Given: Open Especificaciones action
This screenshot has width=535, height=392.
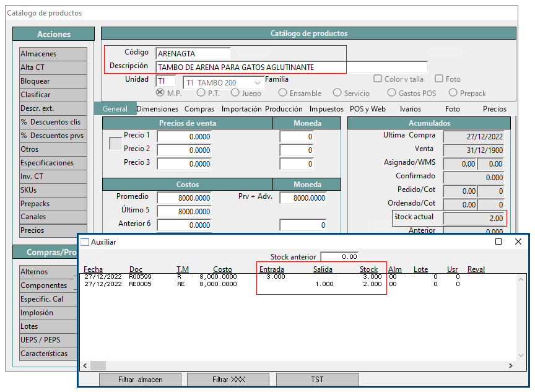Looking at the screenshot, I should (53, 163).
